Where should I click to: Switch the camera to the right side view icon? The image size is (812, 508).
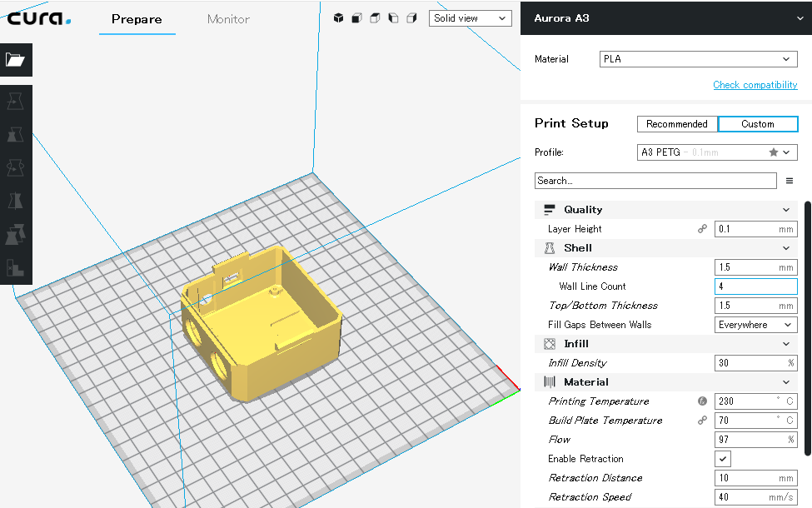click(x=411, y=18)
